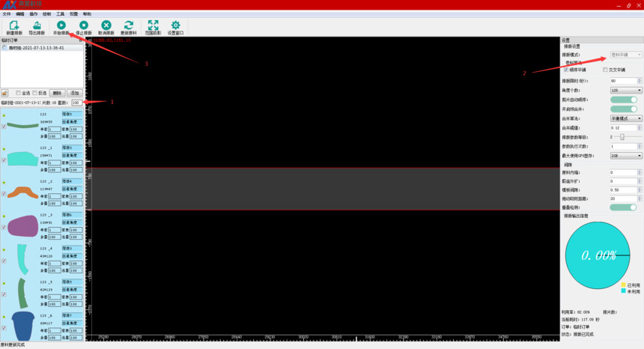The height and width of the screenshot is (349, 644).
Task: Uncheck the checkbox for piece 123_5
Action: pyautogui.click(x=4, y=294)
